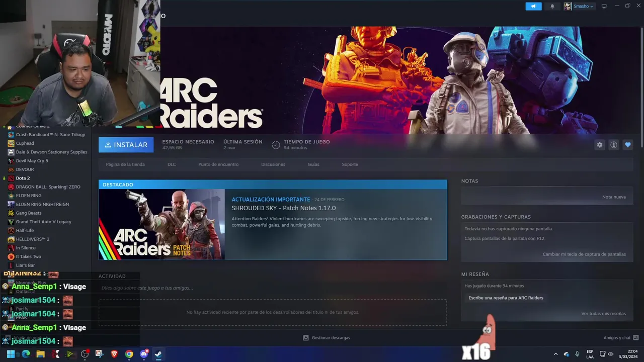Screen dimensions: 644x362
Task: Expand hidden system tray icons
Action: point(556,354)
